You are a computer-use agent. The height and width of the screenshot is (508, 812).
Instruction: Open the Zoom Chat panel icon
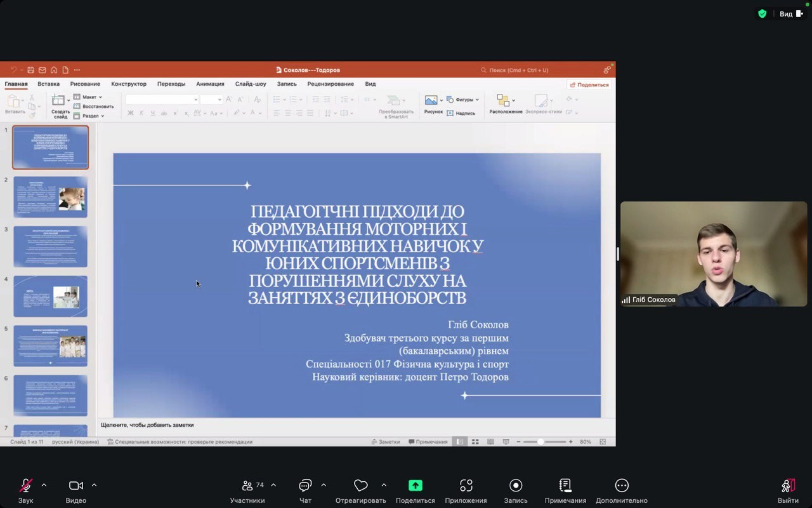point(305,486)
